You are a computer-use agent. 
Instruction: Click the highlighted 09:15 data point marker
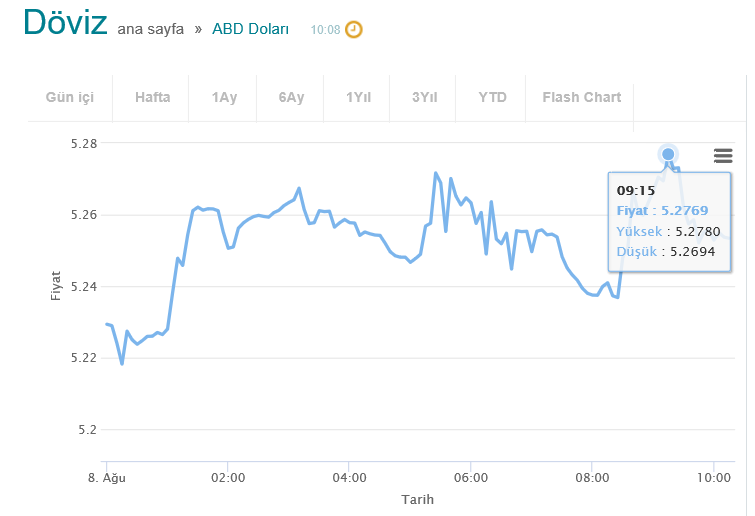coord(668,154)
